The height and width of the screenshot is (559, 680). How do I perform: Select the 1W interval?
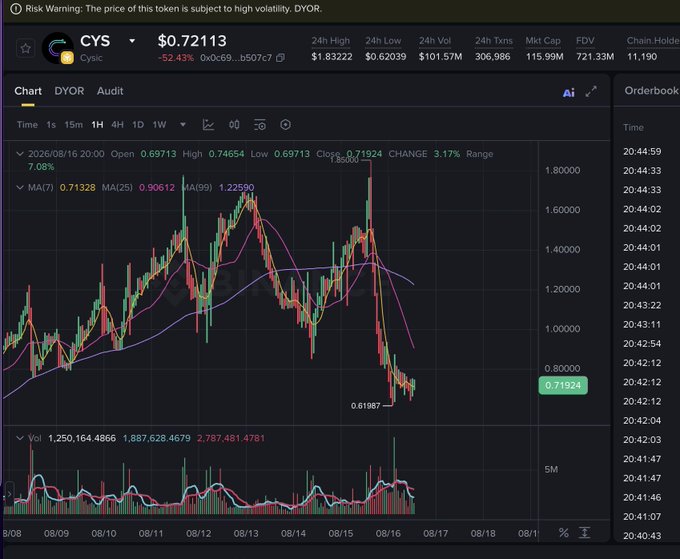(x=159, y=125)
